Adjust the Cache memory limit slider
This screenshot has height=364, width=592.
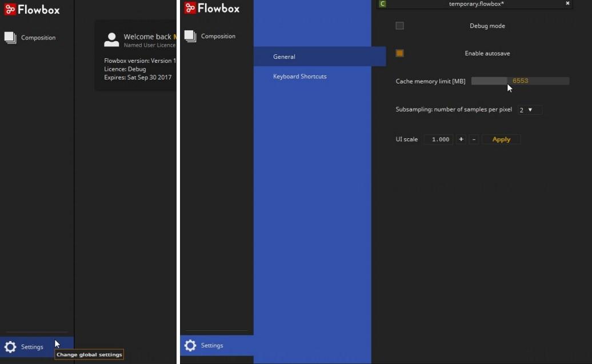pos(520,81)
